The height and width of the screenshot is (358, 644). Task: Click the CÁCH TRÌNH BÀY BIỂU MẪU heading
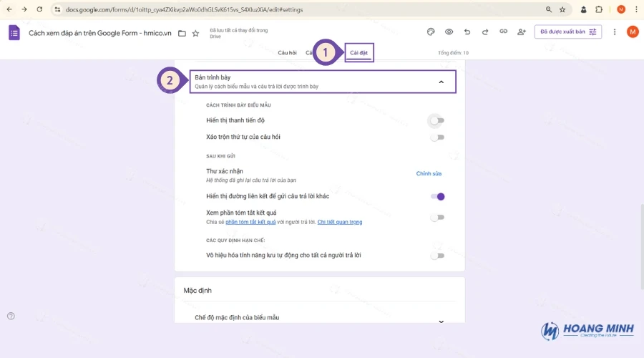[x=238, y=105]
